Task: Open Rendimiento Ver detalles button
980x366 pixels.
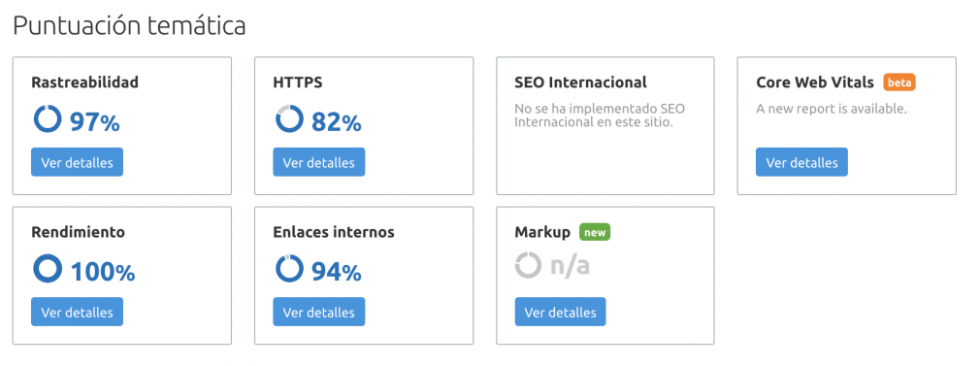Action: pos(77,313)
